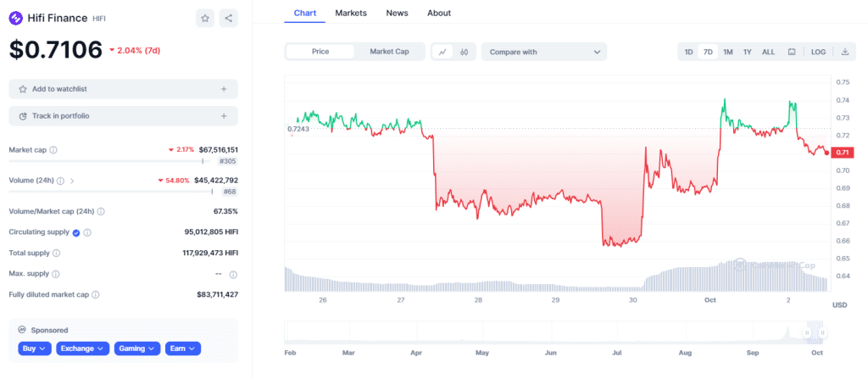Click Fully diluted market cap info icon
This screenshot has height=379, width=868.
[x=95, y=295]
